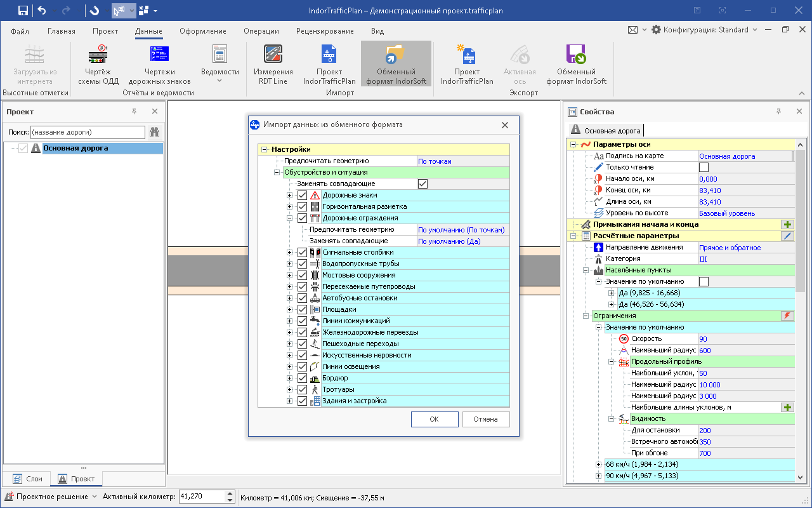
Task: Switch to the Оформление ribbon tab
Action: [x=202, y=31]
